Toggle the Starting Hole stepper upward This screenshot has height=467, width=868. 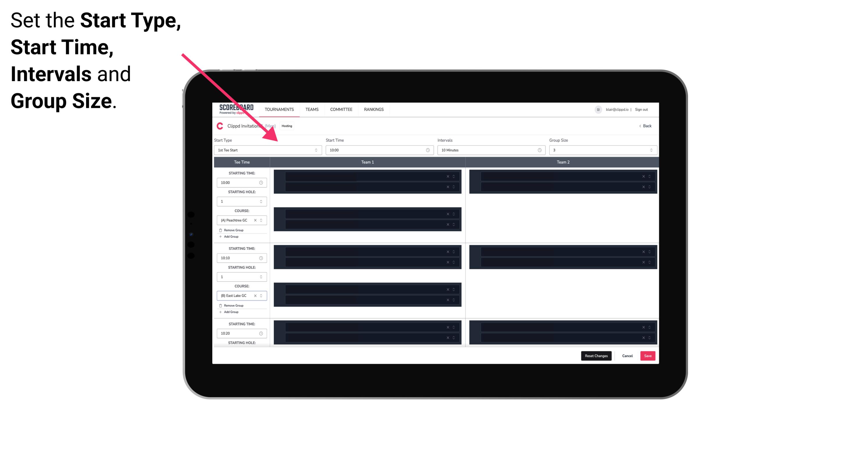263,200
